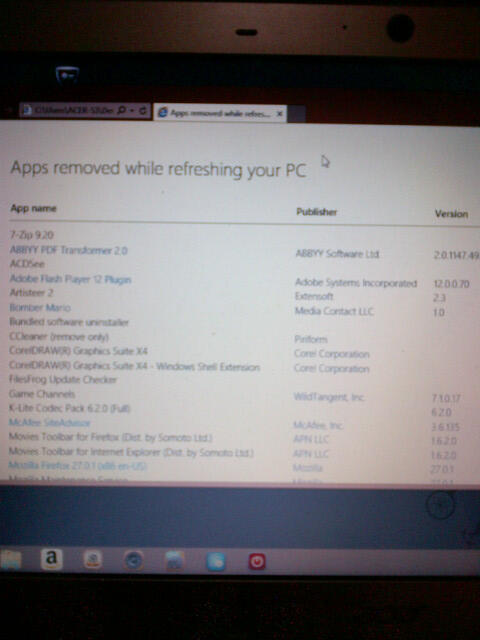
Task: Click the search magnifier in the address bar
Action: pyautogui.click(x=121, y=110)
